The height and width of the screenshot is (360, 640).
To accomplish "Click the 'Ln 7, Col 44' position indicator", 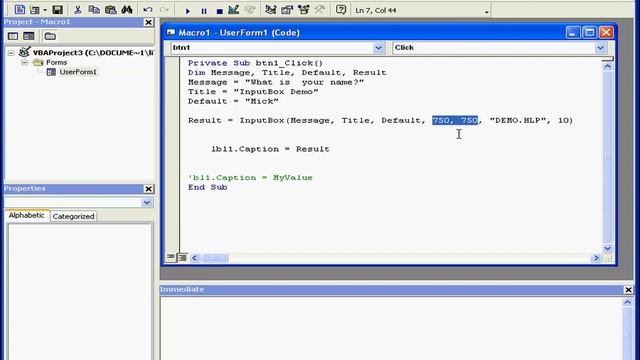I will click(x=376, y=11).
